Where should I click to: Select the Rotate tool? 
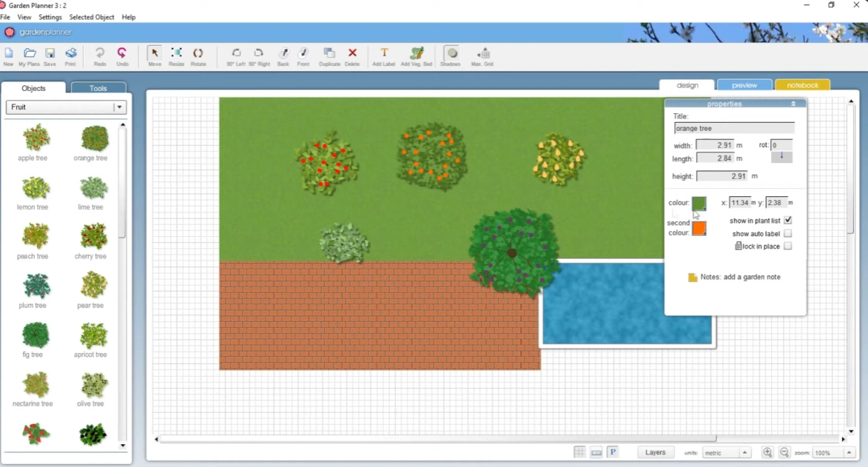(198, 54)
